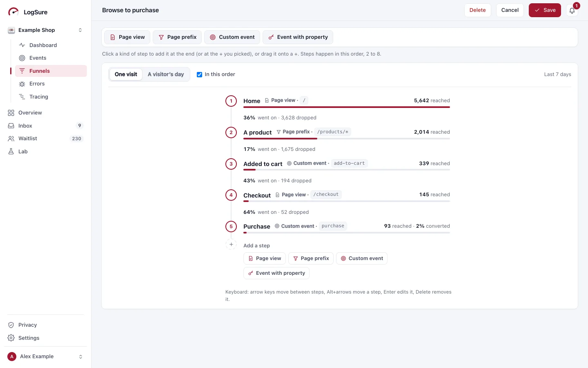Open the Inbox section
This screenshot has height=368, width=588.
(x=46, y=126)
